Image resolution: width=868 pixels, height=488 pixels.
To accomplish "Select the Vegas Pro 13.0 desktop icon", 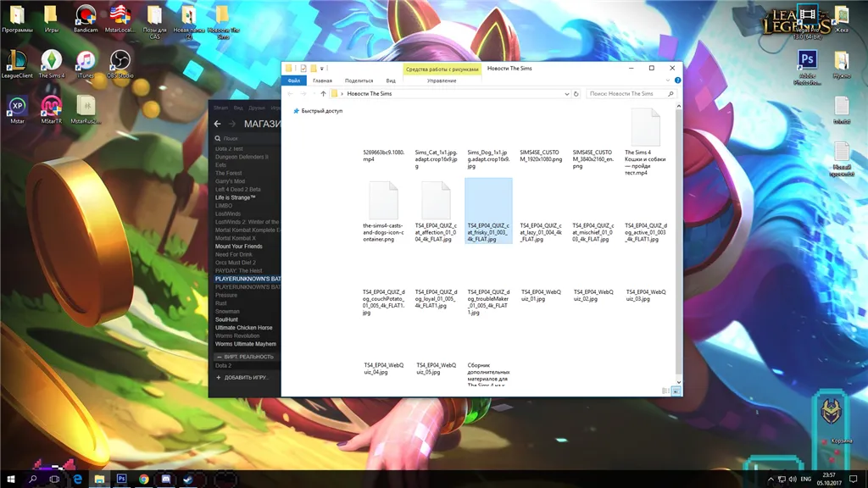I will (808, 22).
